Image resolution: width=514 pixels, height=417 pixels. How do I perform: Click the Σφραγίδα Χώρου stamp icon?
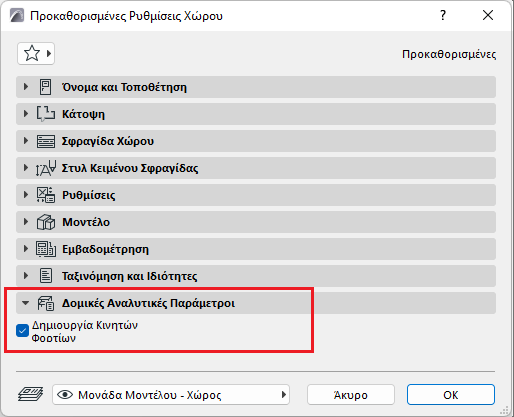tap(46, 141)
